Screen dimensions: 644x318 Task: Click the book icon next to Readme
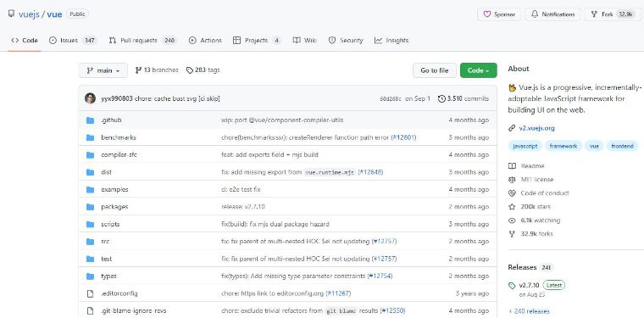click(x=512, y=166)
